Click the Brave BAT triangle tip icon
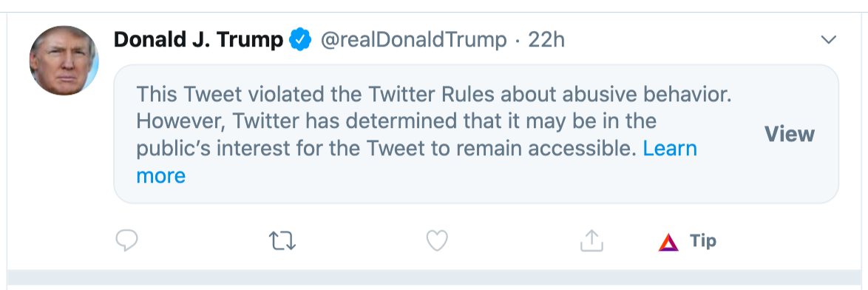This screenshot has height=290, width=868. click(x=668, y=242)
